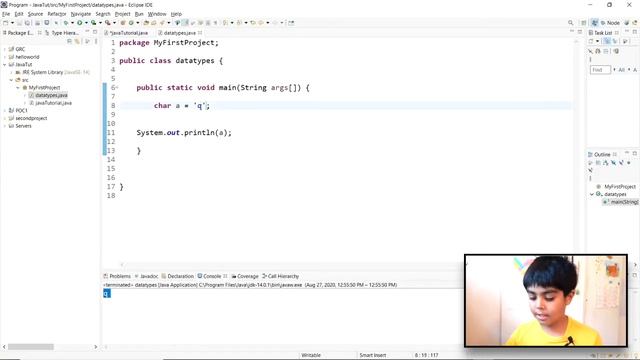Click the Open Perspective icon

coord(584,23)
